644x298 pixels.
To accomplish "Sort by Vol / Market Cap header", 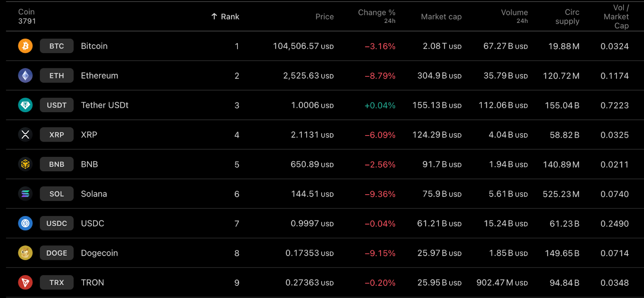I will point(616,16).
